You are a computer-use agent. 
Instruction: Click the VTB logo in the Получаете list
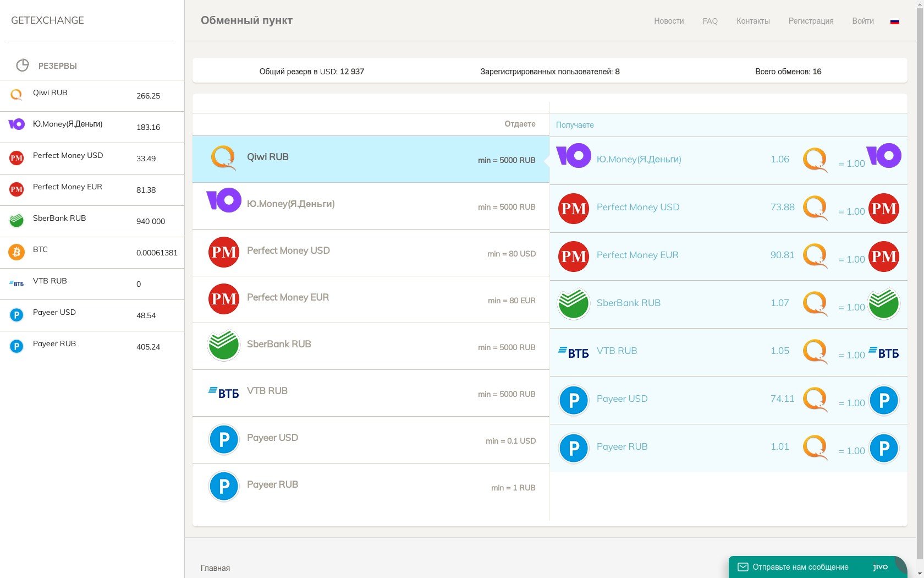[x=574, y=352]
